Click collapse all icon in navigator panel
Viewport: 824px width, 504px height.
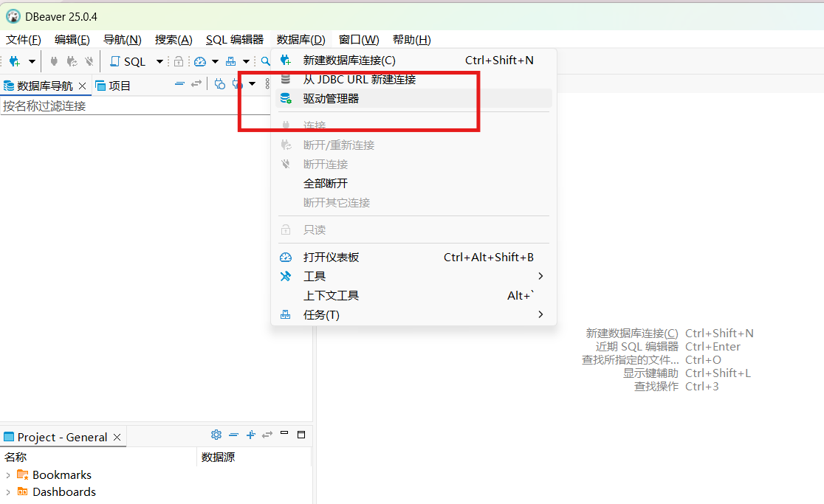coord(179,83)
